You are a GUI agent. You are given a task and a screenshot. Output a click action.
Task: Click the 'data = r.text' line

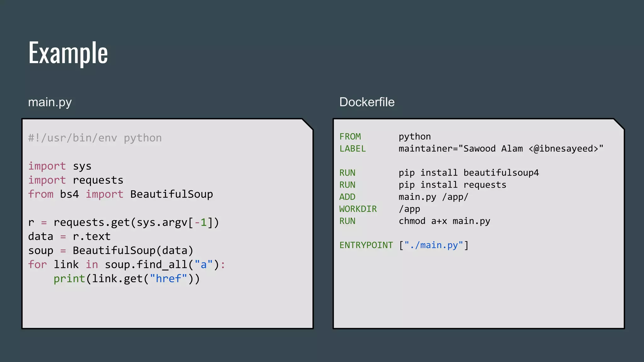[69, 236]
